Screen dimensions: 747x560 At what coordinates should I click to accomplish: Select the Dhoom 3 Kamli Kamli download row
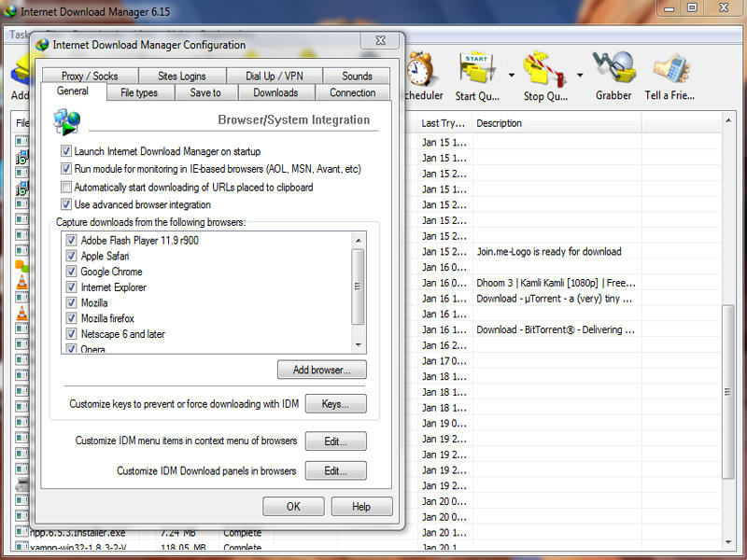(556, 283)
